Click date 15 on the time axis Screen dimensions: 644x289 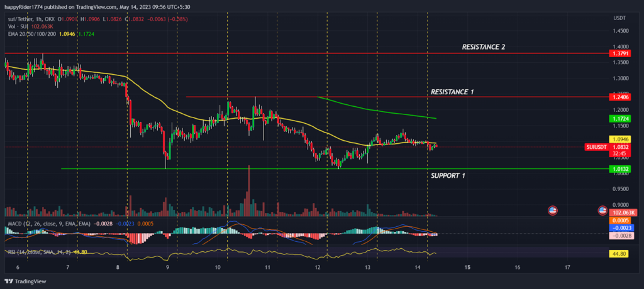(467, 267)
